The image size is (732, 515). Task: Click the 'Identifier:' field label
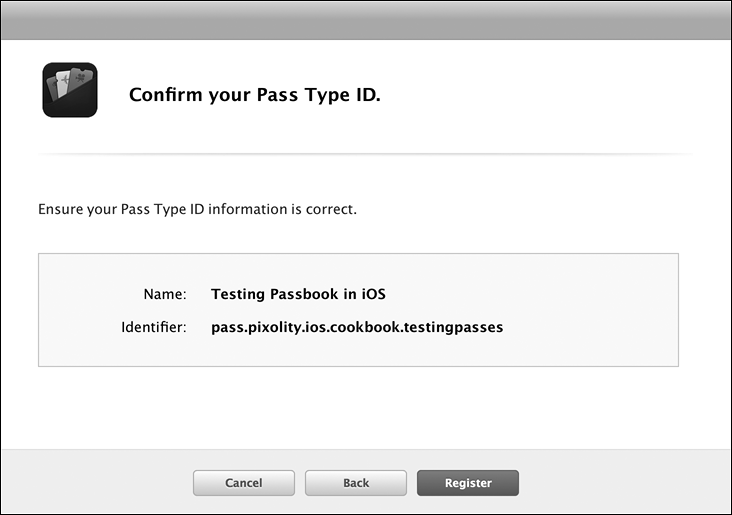point(154,326)
